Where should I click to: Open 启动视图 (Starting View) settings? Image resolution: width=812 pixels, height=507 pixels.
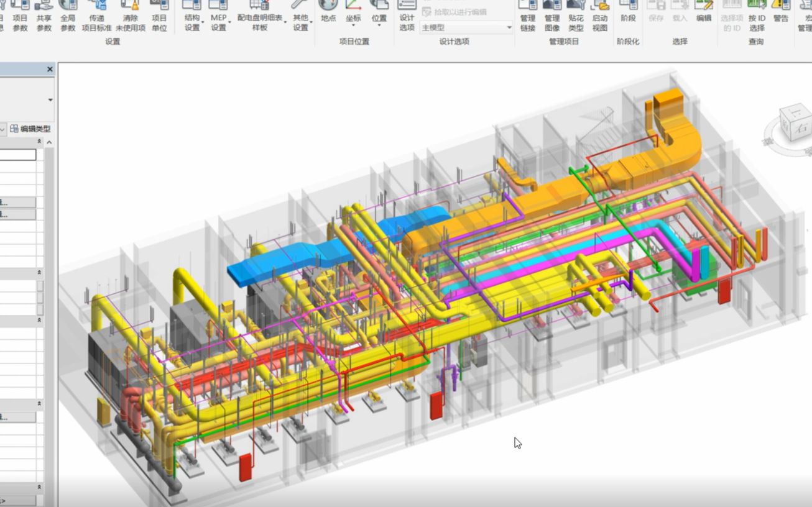(599, 16)
